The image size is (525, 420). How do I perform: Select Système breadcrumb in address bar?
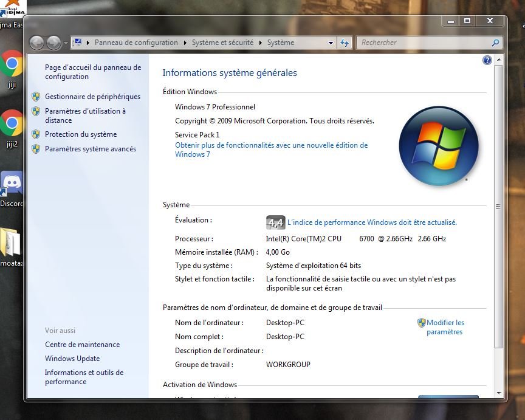click(281, 43)
